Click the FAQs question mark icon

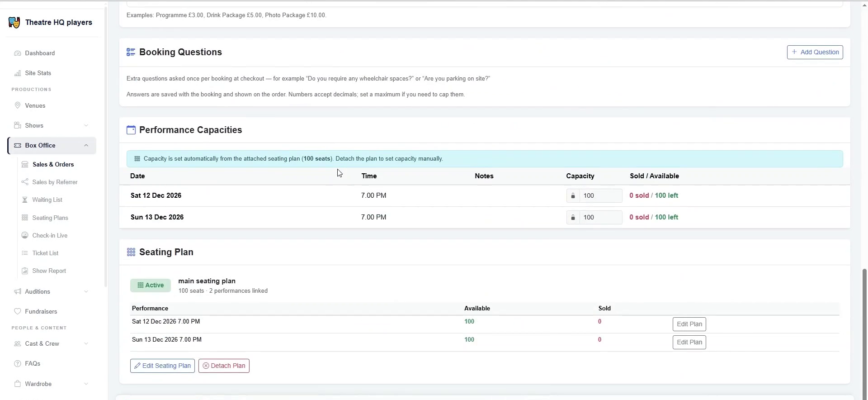[18, 363]
